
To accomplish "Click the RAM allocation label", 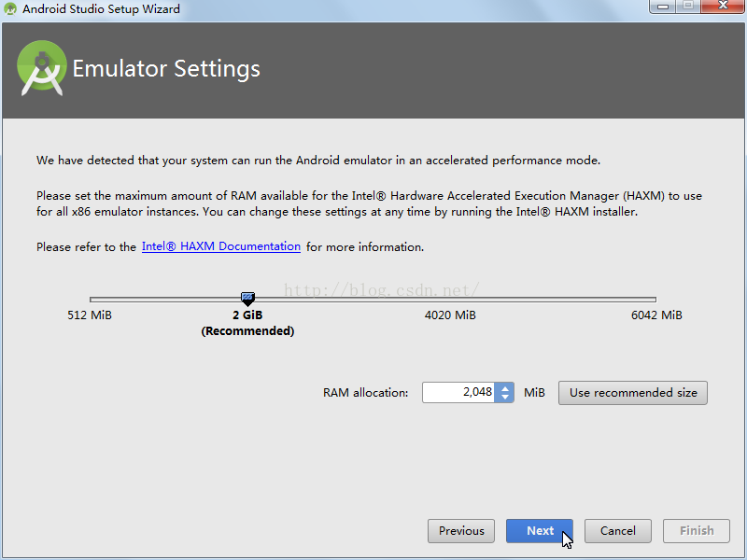I will point(365,392).
